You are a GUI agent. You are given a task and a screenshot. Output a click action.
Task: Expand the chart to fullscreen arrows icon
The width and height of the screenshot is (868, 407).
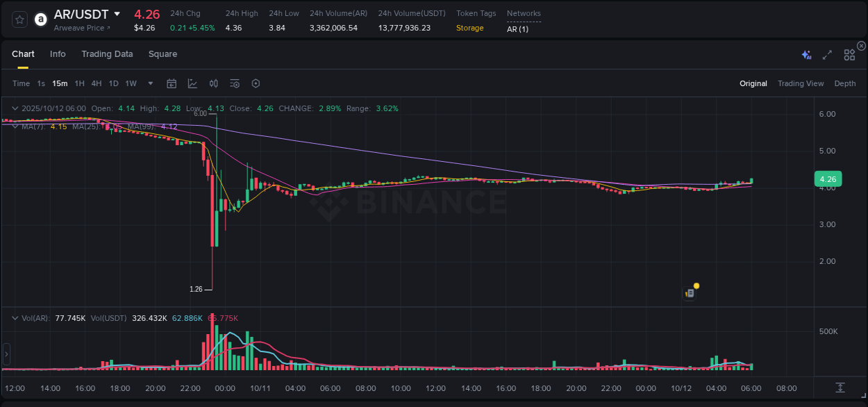coord(827,55)
